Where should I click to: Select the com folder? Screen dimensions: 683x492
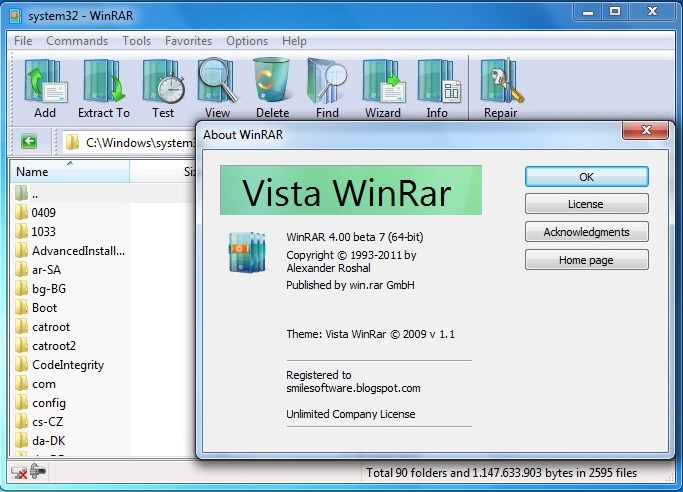coord(36,384)
